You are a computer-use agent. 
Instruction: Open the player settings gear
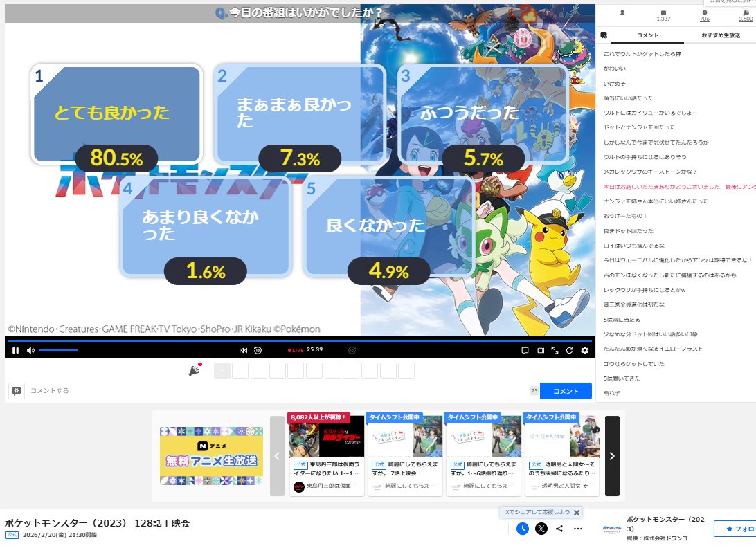tap(584, 350)
